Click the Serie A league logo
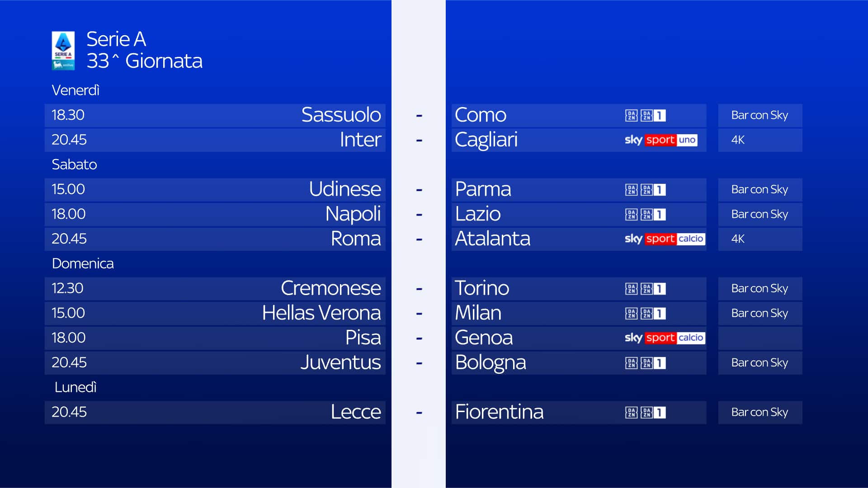868x488 pixels. pyautogui.click(x=63, y=50)
